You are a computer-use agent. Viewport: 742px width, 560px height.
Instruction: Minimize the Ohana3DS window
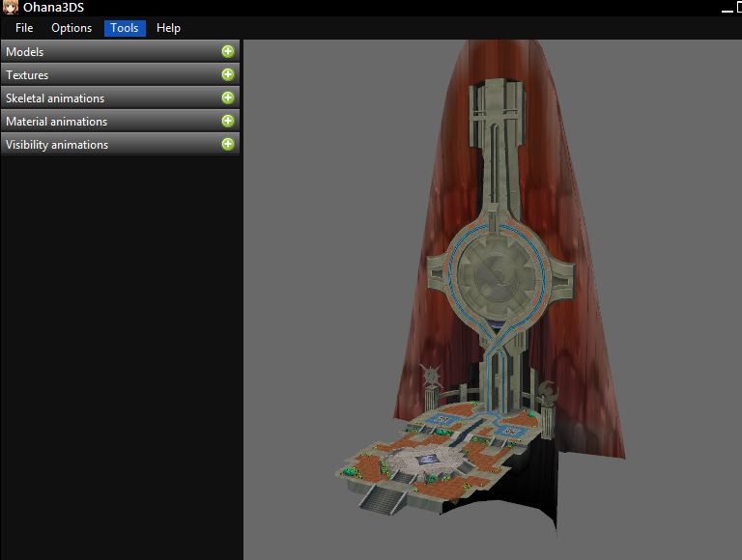pyautogui.click(x=727, y=8)
